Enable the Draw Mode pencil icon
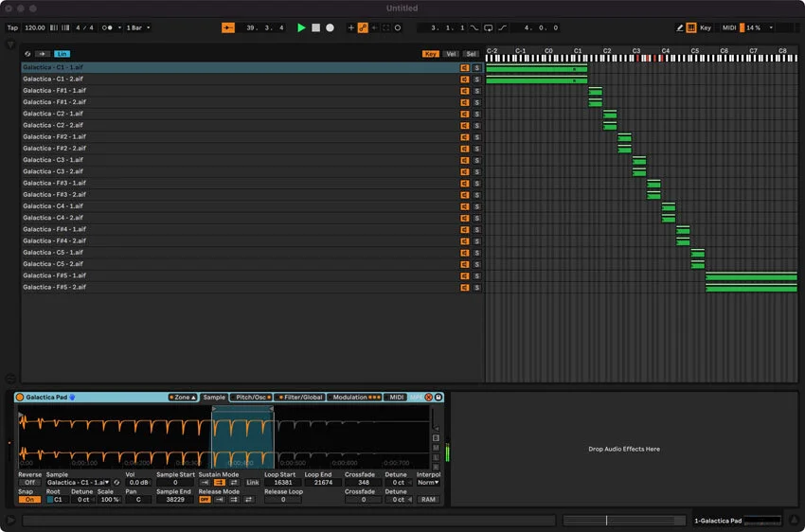805x532 pixels. (680, 27)
